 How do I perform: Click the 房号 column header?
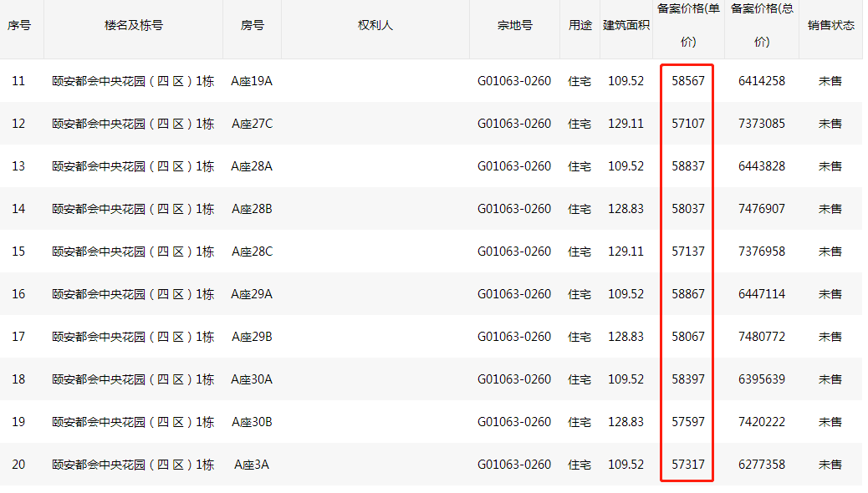click(x=252, y=25)
